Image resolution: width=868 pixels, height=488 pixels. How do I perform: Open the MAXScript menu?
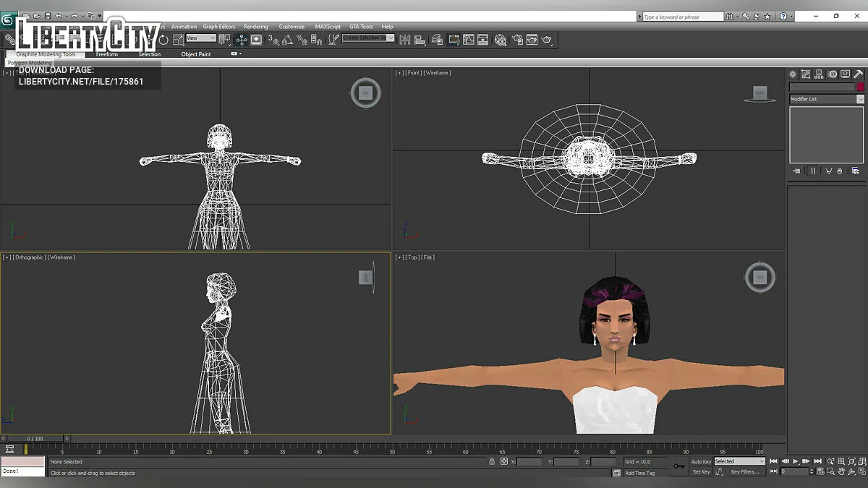tap(328, 27)
